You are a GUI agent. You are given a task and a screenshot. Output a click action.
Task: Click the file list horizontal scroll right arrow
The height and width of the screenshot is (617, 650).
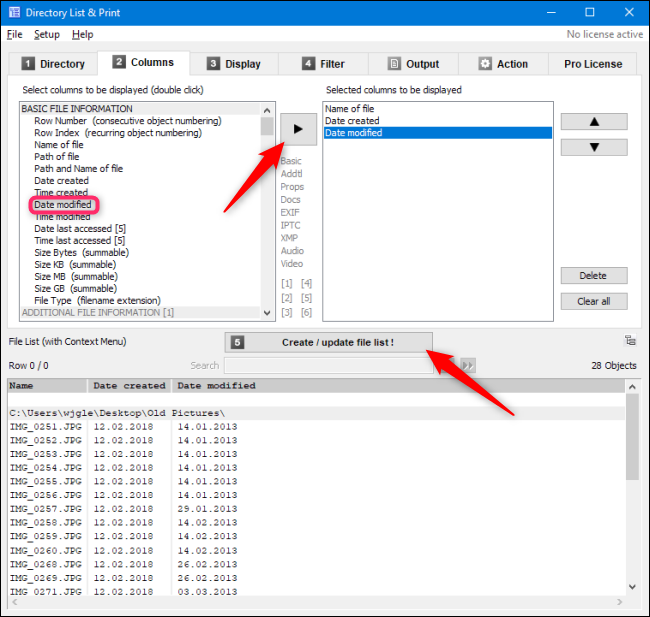click(x=620, y=602)
